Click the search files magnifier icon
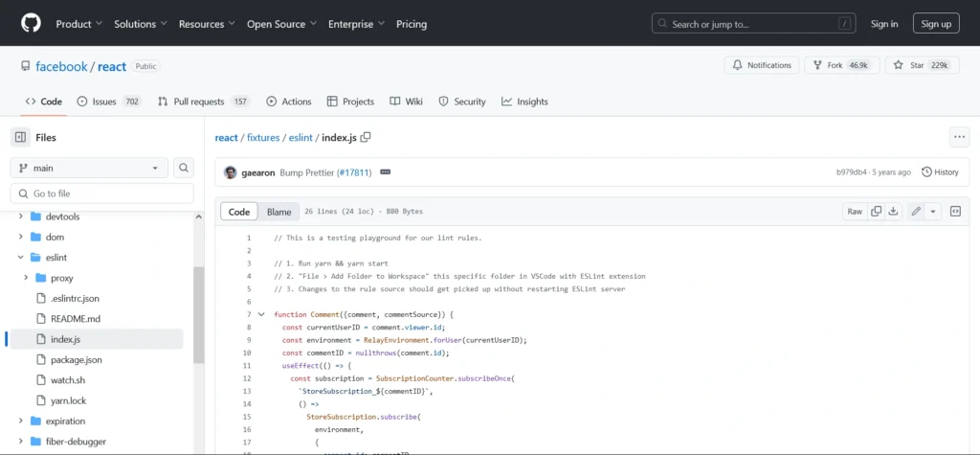Image resolution: width=980 pixels, height=455 pixels. (184, 168)
